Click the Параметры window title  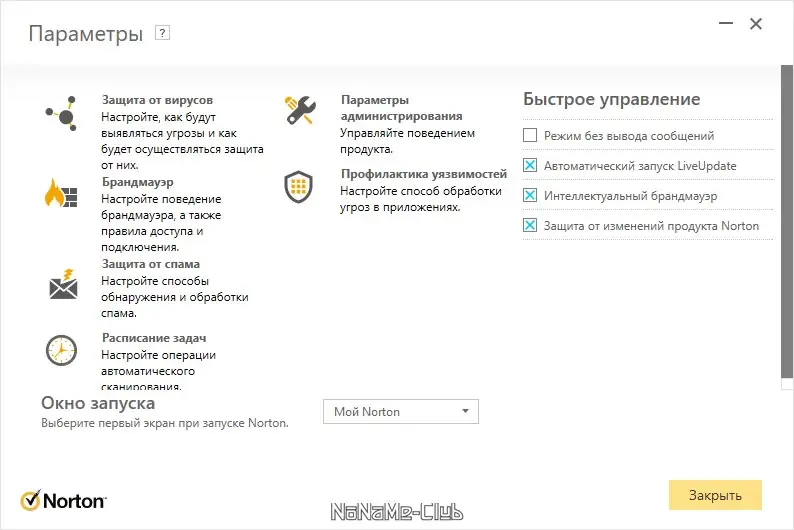click(x=86, y=34)
